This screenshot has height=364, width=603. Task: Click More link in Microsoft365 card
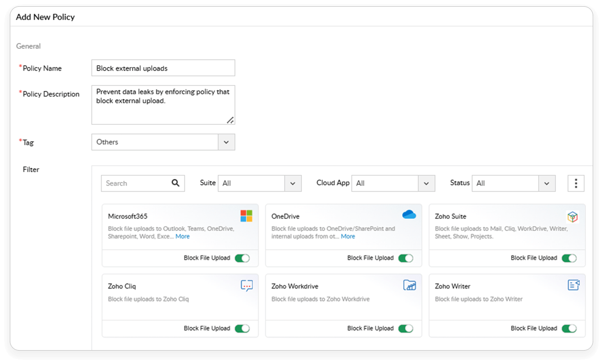183,237
